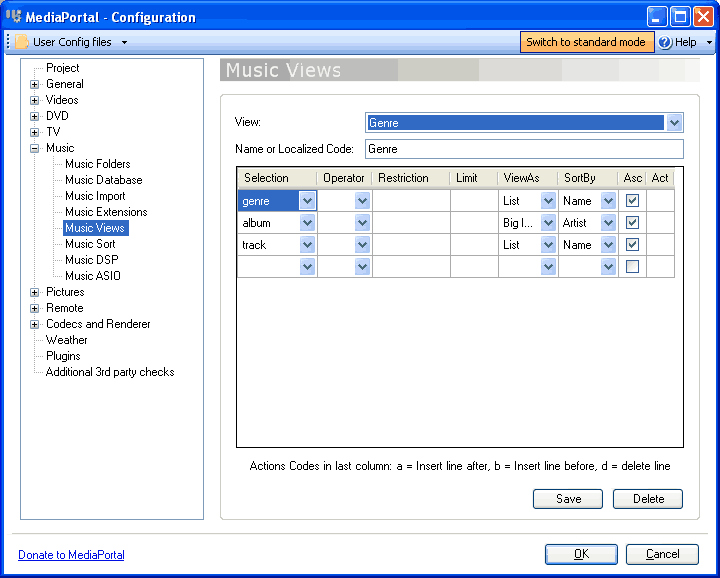Open SortBy dropdown for genre row
Image resolution: width=720 pixels, height=578 pixels.
click(608, 201)
